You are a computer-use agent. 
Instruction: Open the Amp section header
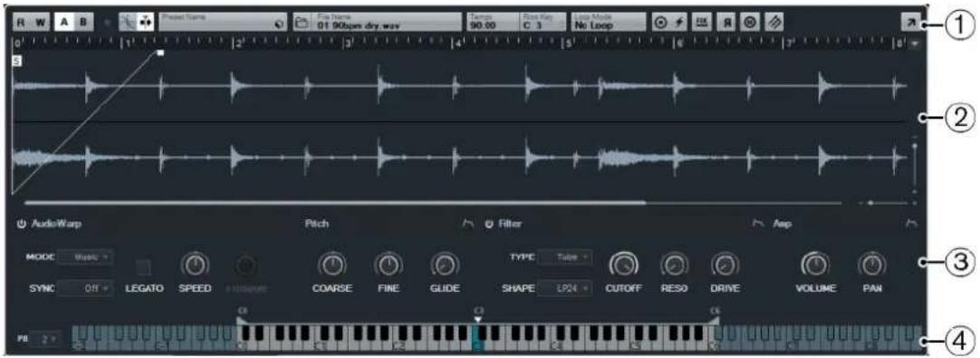[x=783, y=224]
